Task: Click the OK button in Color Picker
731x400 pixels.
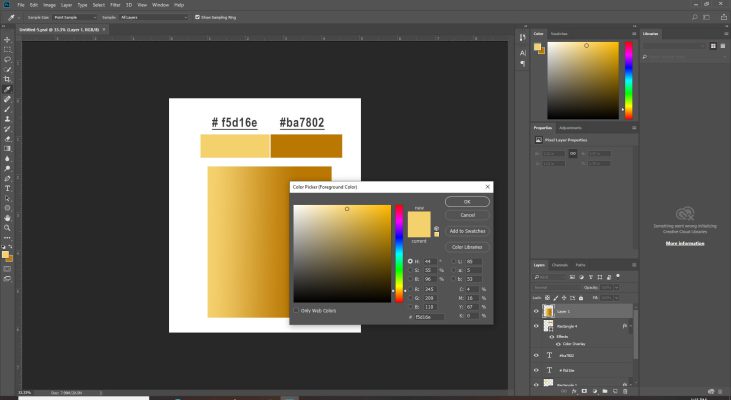Action: pos(467,201)
